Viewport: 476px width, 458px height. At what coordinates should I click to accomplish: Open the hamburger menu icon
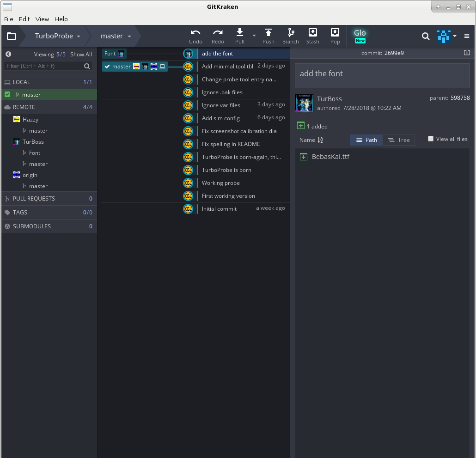467,36
